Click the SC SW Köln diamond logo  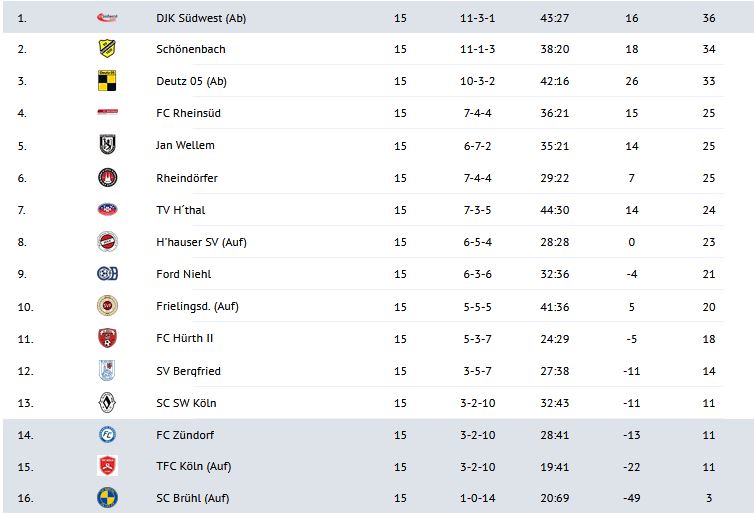[107, 403]
